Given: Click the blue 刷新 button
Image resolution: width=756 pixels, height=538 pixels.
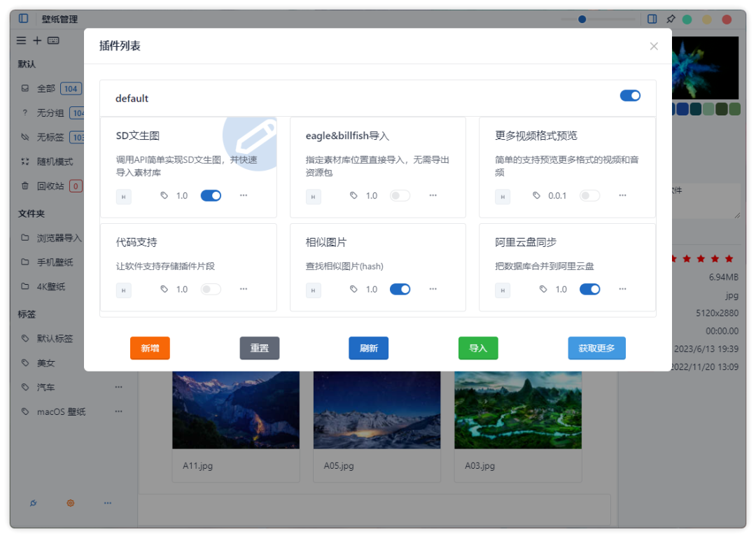Looking at the screenshot, I should coord(369,348).
